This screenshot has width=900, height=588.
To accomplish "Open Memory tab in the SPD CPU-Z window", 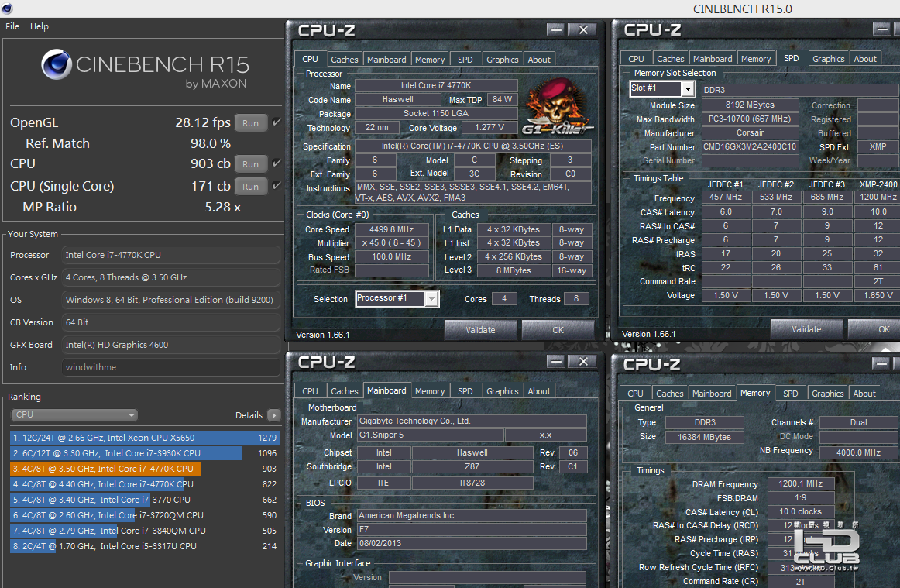I will [755, 59].
